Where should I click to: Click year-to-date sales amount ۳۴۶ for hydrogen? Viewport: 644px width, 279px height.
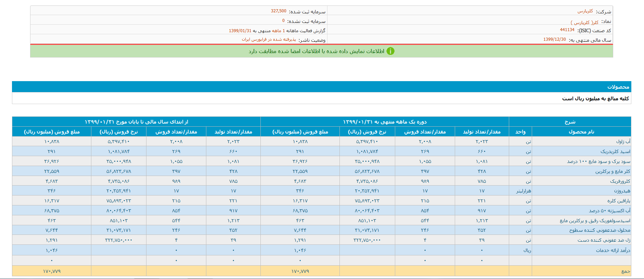point(52,191)
